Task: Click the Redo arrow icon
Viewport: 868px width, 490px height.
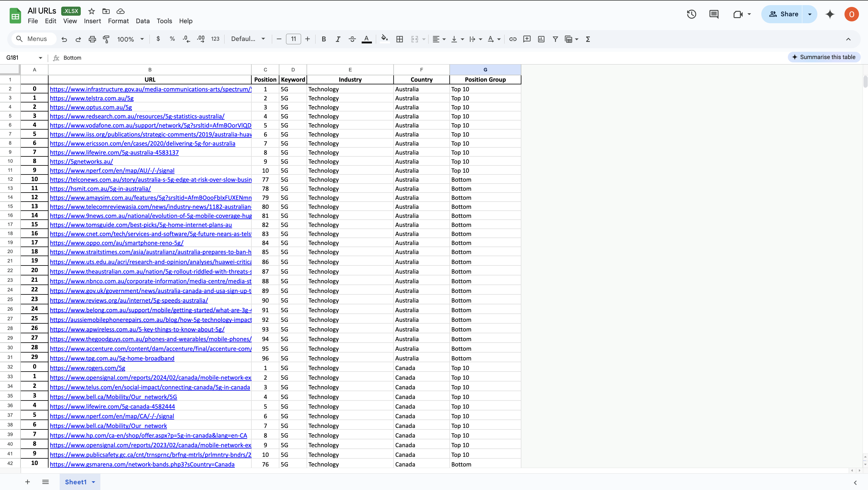Action: 78,39
